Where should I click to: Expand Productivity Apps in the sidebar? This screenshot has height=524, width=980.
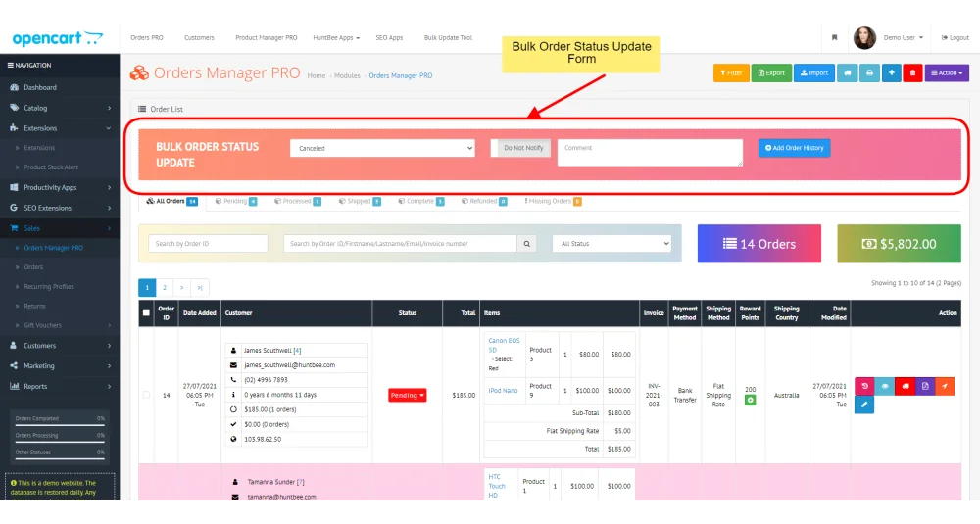60,187
